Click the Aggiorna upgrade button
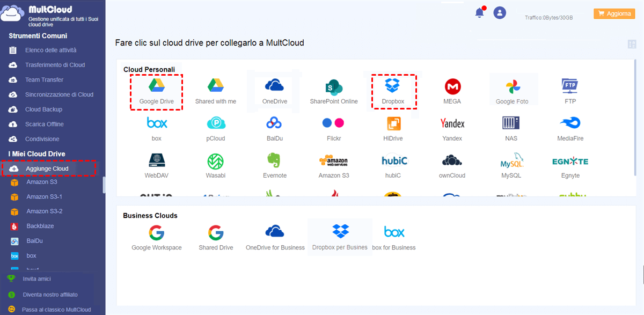This screenshot has height=315, width=644. (614, 13)
